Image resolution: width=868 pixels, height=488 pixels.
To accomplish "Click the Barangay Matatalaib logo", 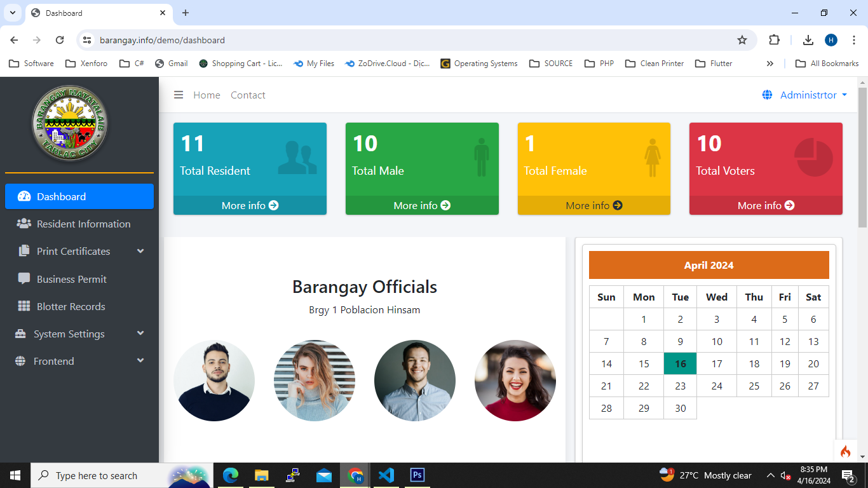I will click(x=70, y=123).
